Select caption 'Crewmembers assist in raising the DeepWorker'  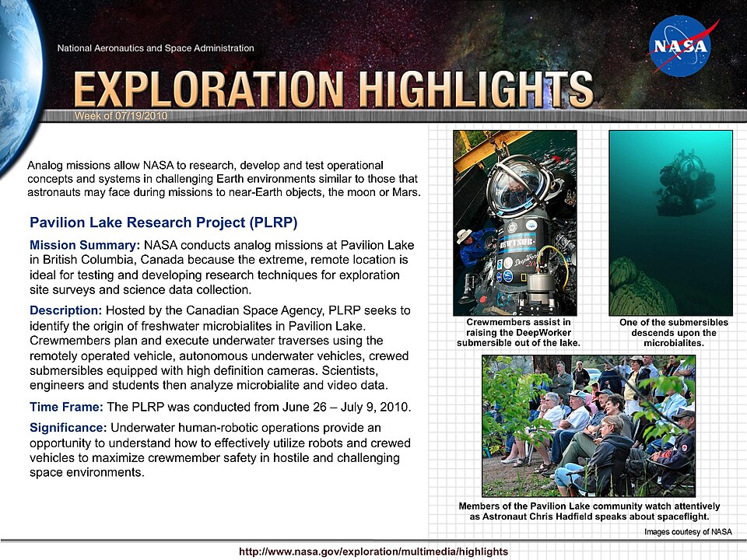[518, 332]
